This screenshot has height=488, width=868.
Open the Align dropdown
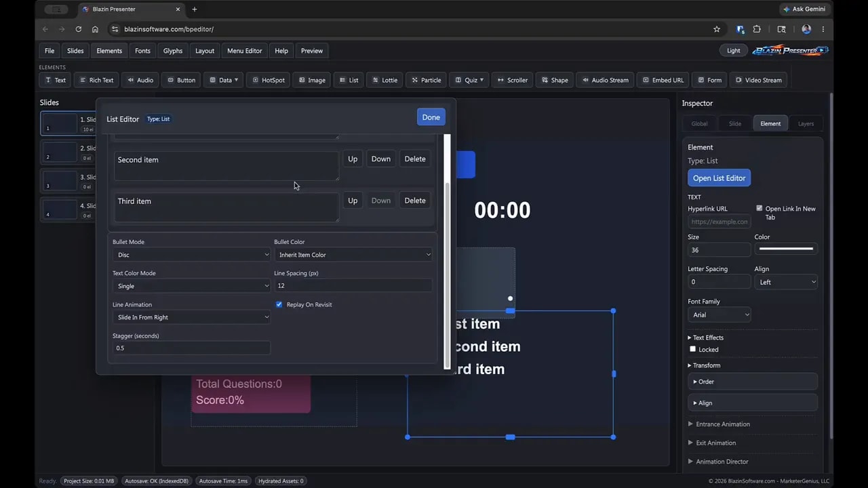click(x=786, y=282)
